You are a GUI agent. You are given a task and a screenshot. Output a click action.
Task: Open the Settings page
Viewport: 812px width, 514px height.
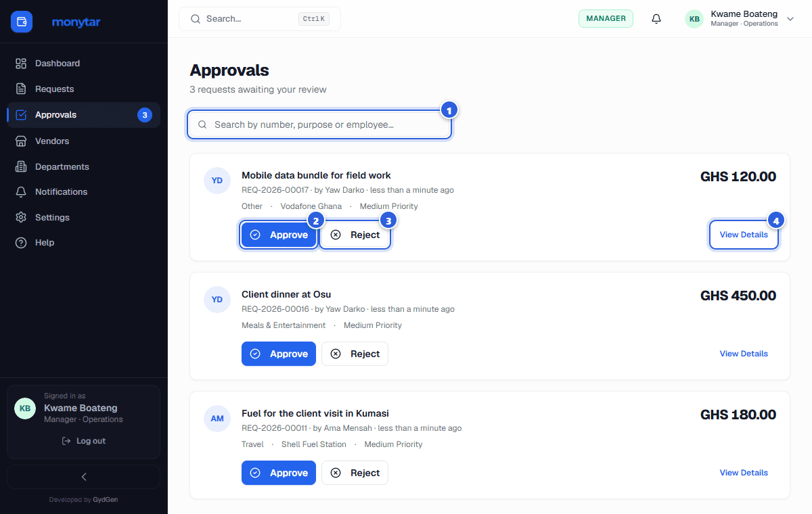(x=83, y=218)
